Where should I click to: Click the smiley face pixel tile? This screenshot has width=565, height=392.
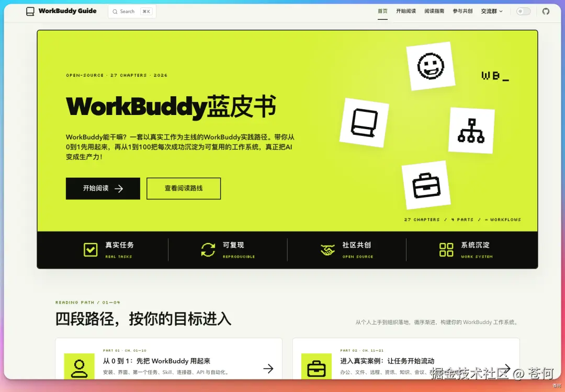coord(431,66)
